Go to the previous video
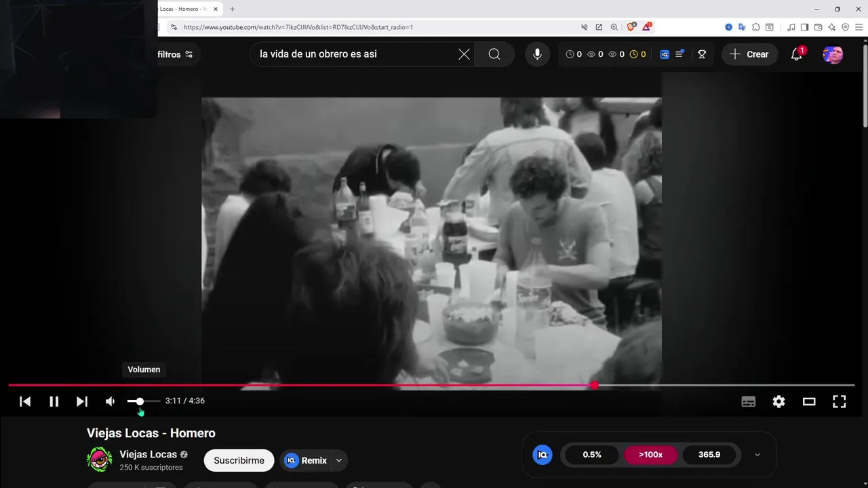The image size is (868, 488). (x=25, y=401)
